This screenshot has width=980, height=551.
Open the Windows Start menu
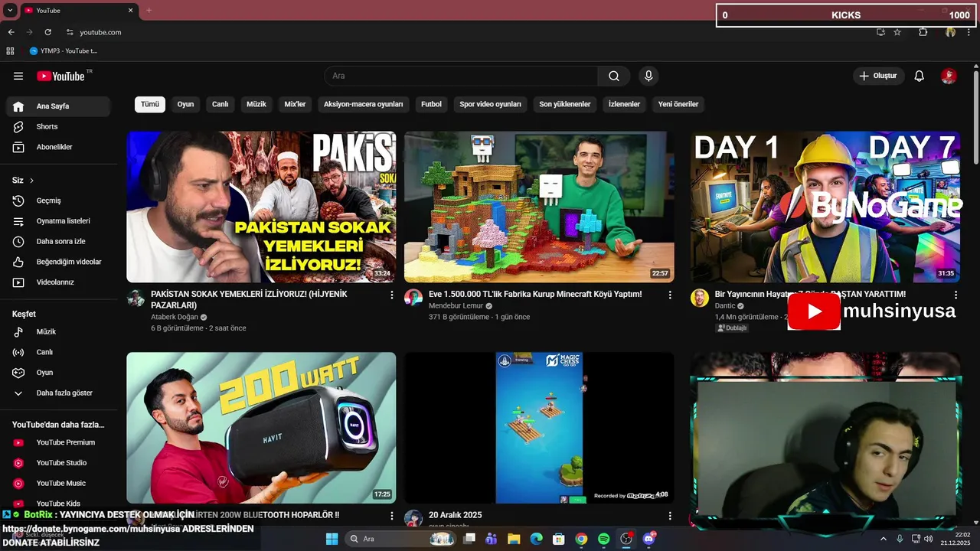click(x=332, y=539)
